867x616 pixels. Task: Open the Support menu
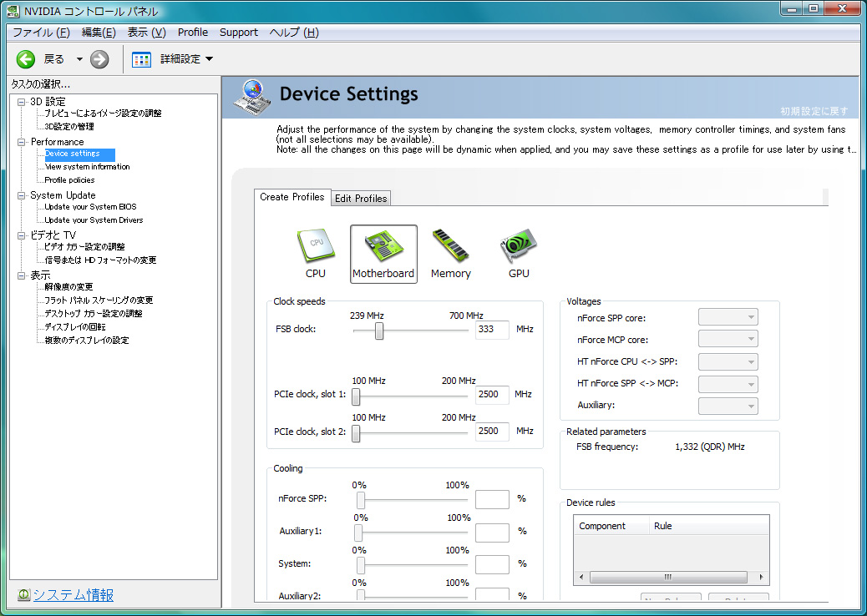(239, 33)
